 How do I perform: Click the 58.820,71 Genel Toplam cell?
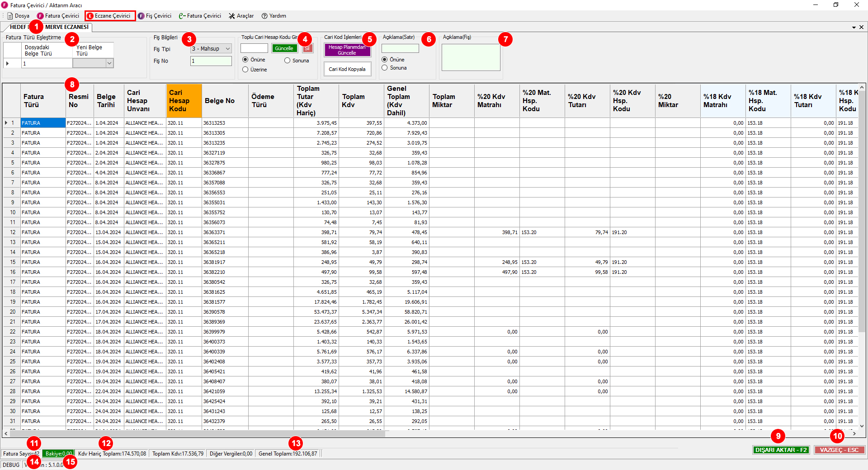(x=406, y=312)
